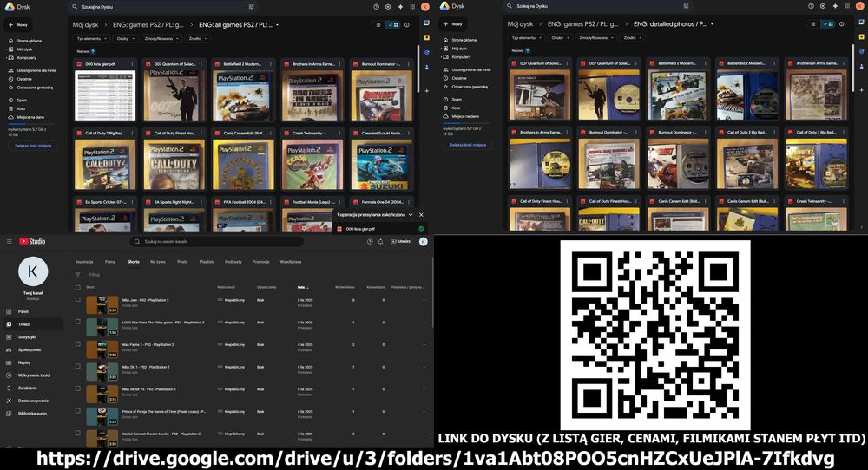868x470 pixels.
Task: Select checkbox for Prince of Persia video
Action: (x=77, y=411)
